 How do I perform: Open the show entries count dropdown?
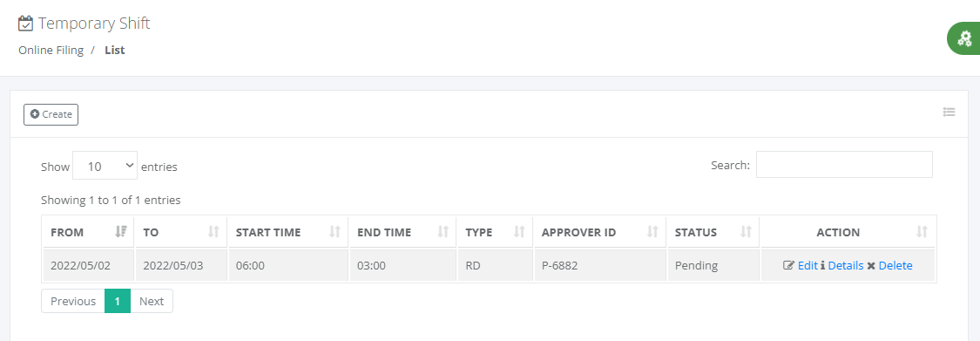[105, 166]
